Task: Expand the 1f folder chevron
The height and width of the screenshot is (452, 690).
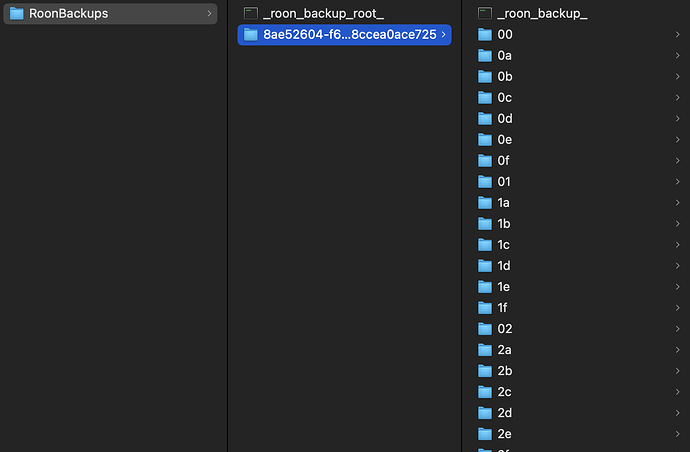Action: [678, 308]
